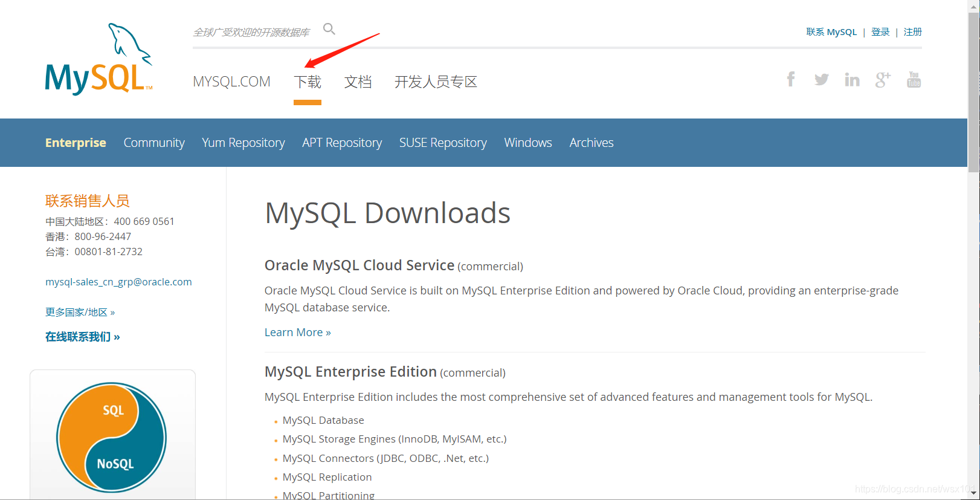Open the Facebook social icon
980x500 pixels.
pyautogui.click(x=791, y=79)
